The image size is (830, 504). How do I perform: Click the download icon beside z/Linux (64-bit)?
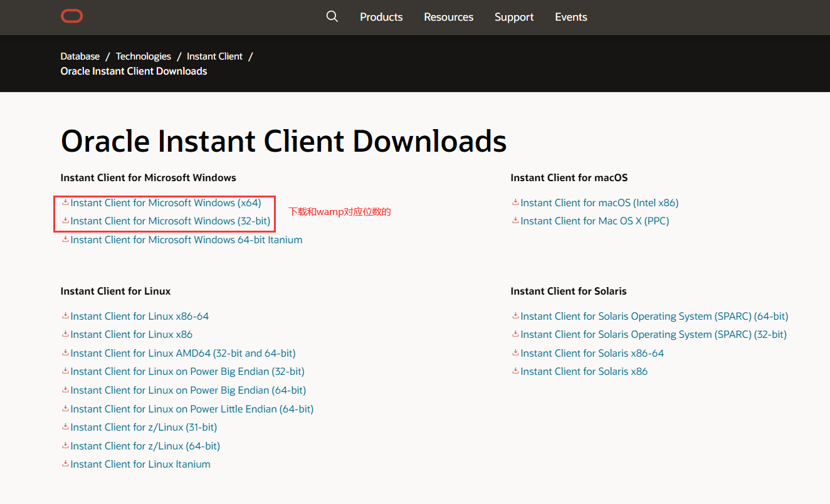click(65, 446)
